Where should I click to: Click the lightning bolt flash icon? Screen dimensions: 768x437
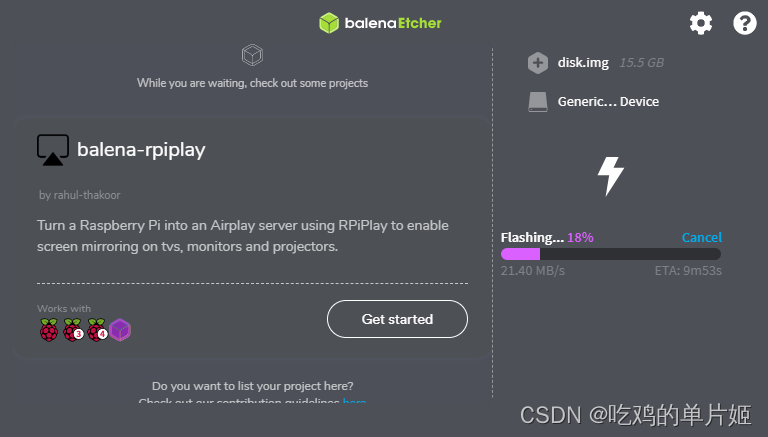pos(611,176)
